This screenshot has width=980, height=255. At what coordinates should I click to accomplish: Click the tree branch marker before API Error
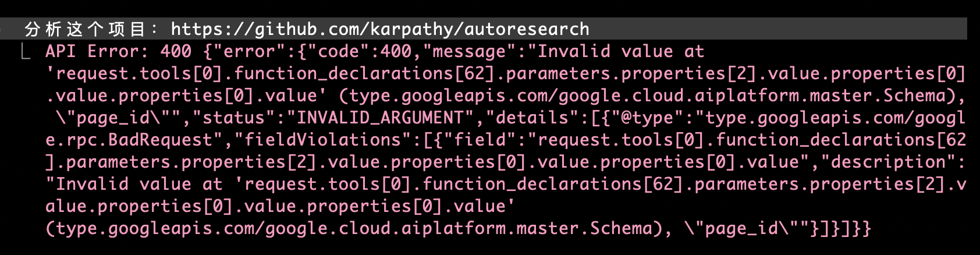pos(26,51)
